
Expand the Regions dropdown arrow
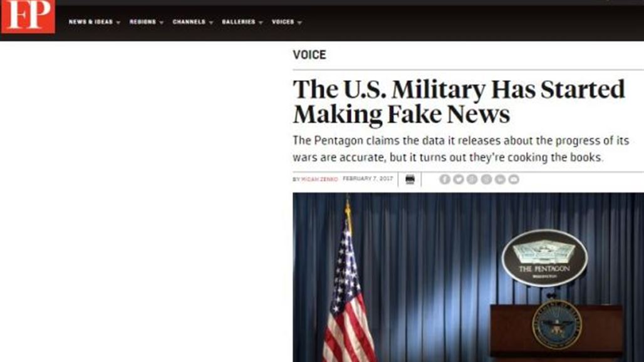click(162, 23)
